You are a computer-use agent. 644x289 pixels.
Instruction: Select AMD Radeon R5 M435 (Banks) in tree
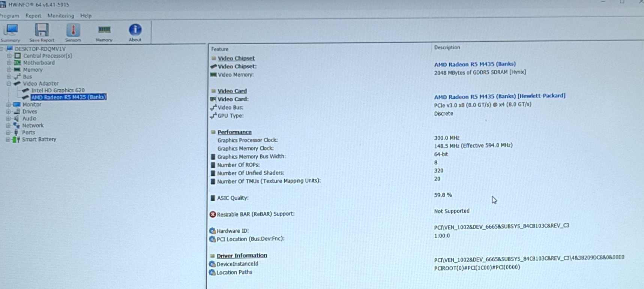(x=69, y=97)
